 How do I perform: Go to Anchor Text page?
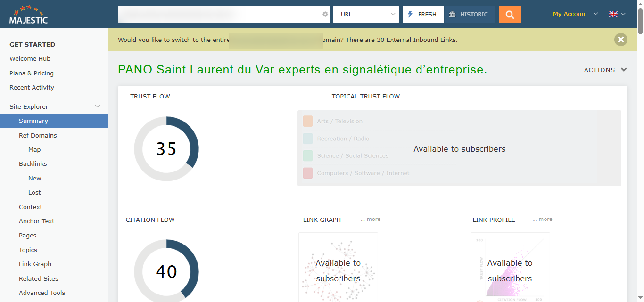pos(37,221)
